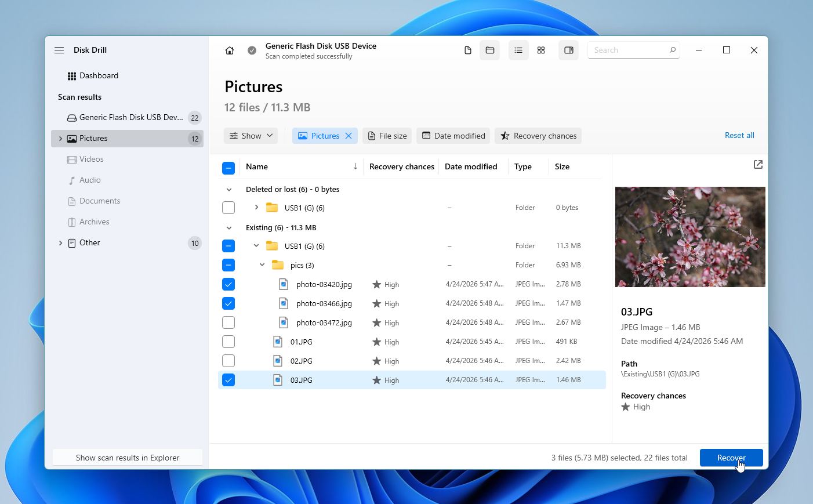Collapse the pics folder
The image size is (813, 504).
coord(262,265)
